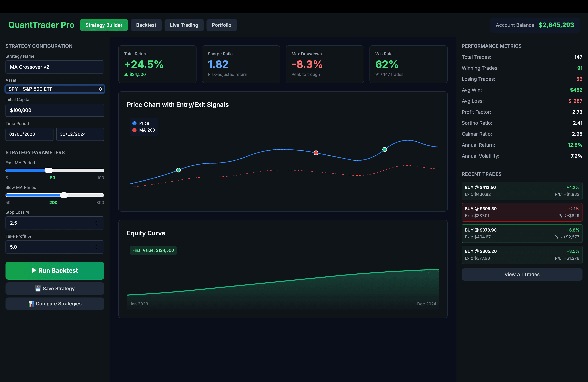Screen dimensions: 588x382
Task: Open the Stop Loss % selector
Action: [55, 223]
